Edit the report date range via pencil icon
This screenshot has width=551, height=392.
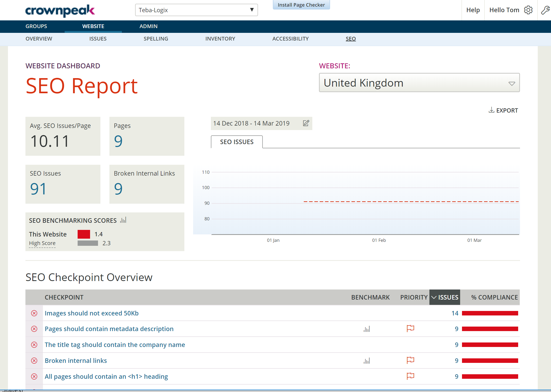(x=306, y=123)
